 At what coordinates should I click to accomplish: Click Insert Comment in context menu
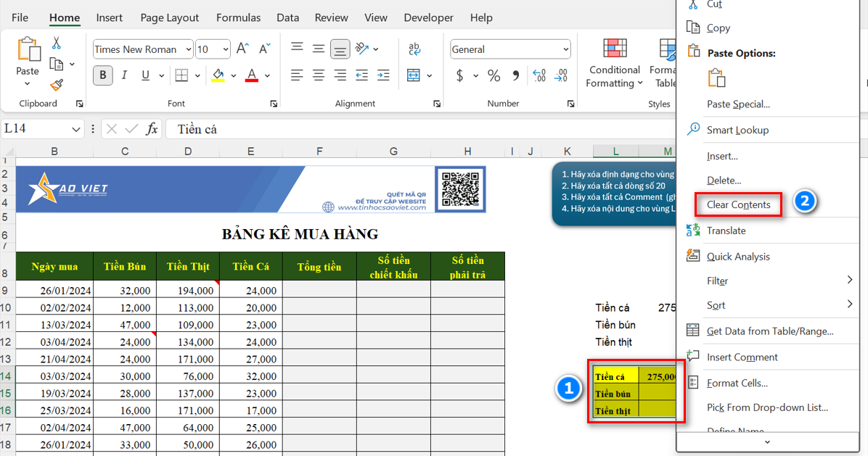pos(742,357)
